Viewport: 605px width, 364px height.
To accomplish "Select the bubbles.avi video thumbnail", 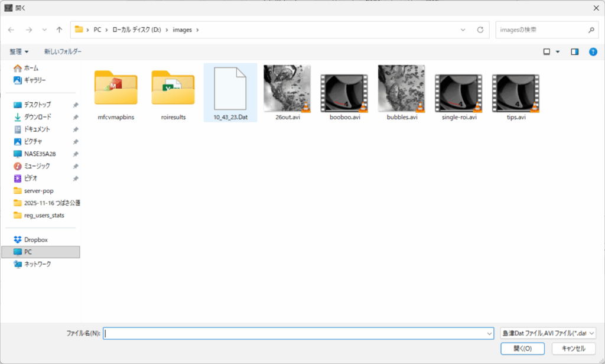I will tap(402, 89).
